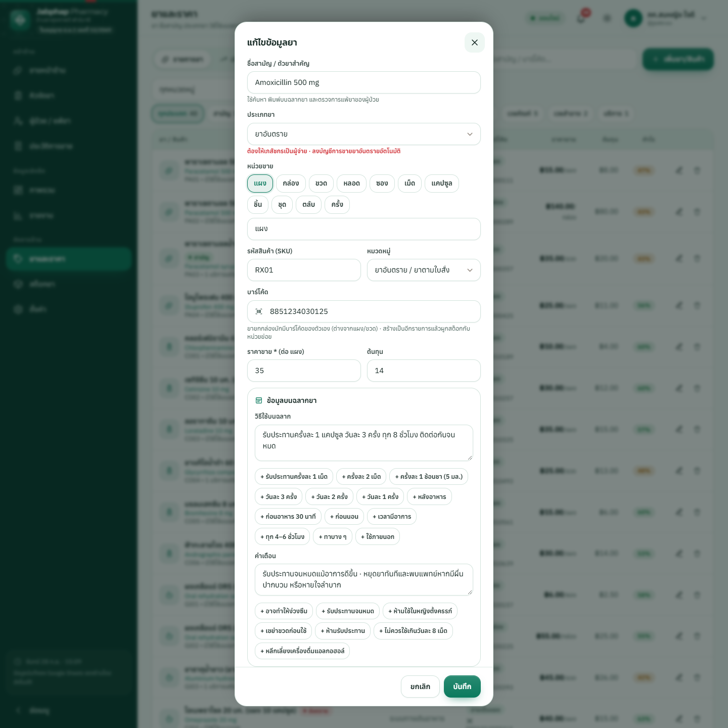Pick the ขวด unit chip
The height and width of the screenshot is (728, 728).
(321, 184)
